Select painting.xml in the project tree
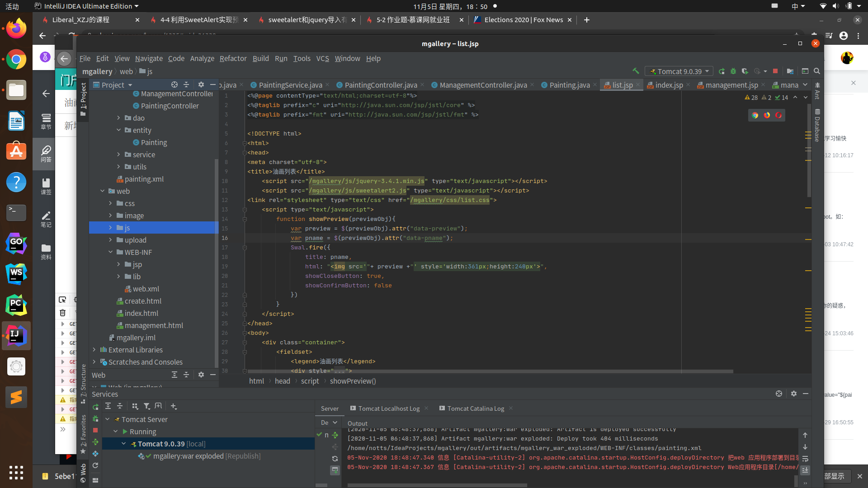This screenshot has width=868, height=488. tap(144, 179)
